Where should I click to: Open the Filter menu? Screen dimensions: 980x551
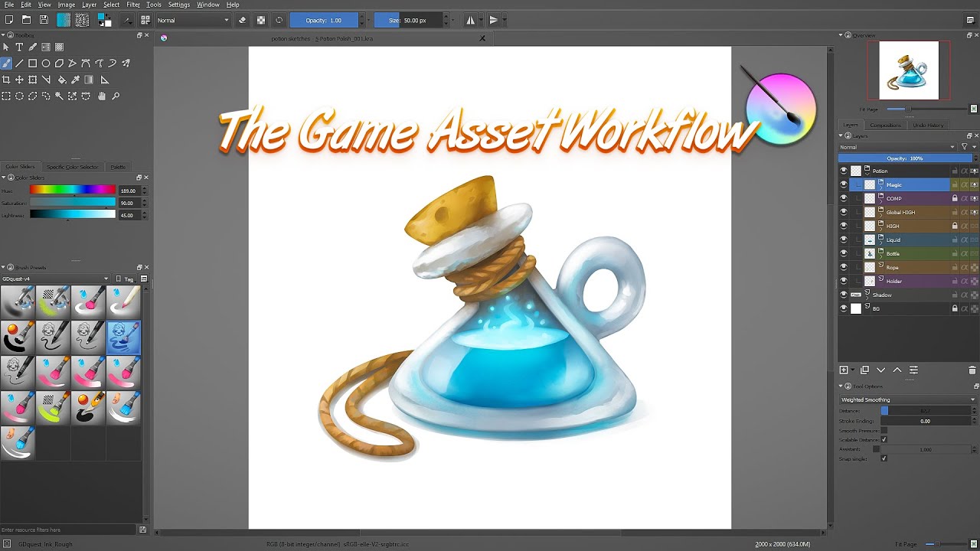click(x=134, y=4)
